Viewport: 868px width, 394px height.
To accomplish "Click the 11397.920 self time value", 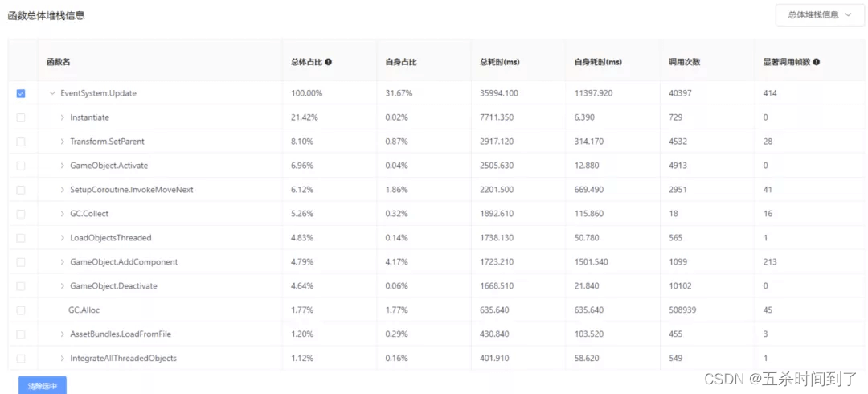I will (x=593, y=93).
